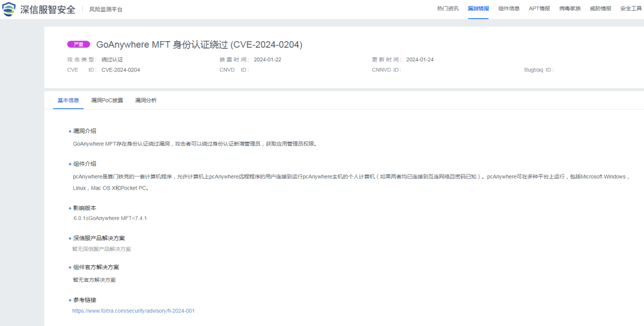Open the 漏洞分析 tab
The width and height of the screenshot is (644, 326).
(x=146, y=100)
